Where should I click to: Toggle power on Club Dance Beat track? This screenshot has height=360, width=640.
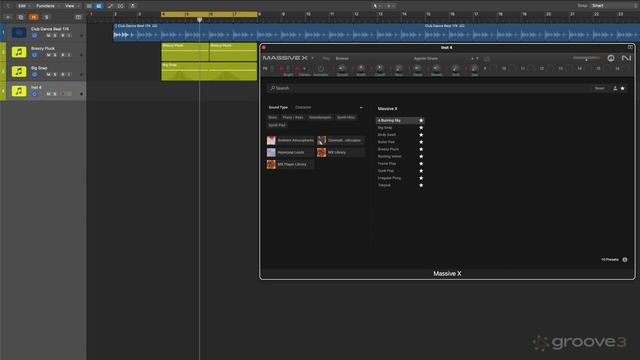34,36
